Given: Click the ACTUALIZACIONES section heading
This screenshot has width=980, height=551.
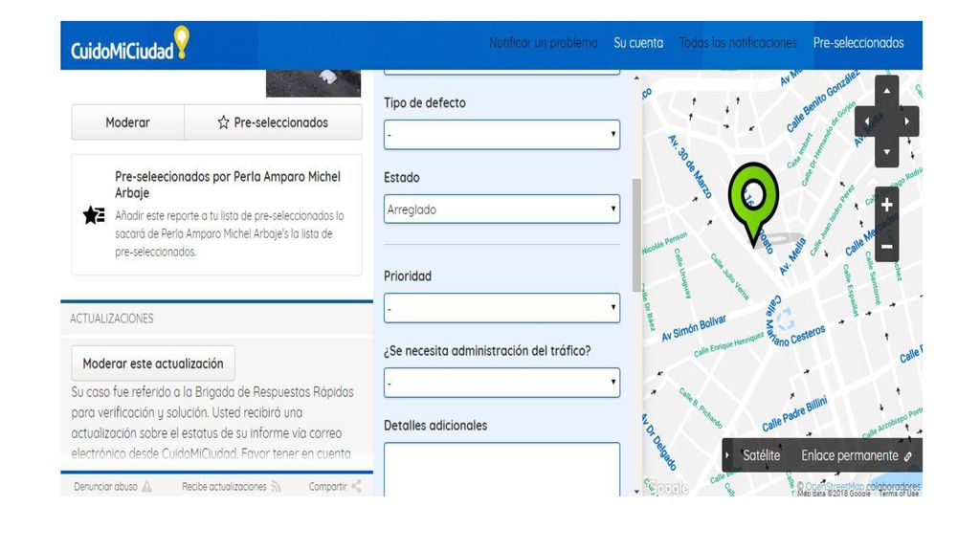Looking at the screenshot, I should (x=111, y=319).
